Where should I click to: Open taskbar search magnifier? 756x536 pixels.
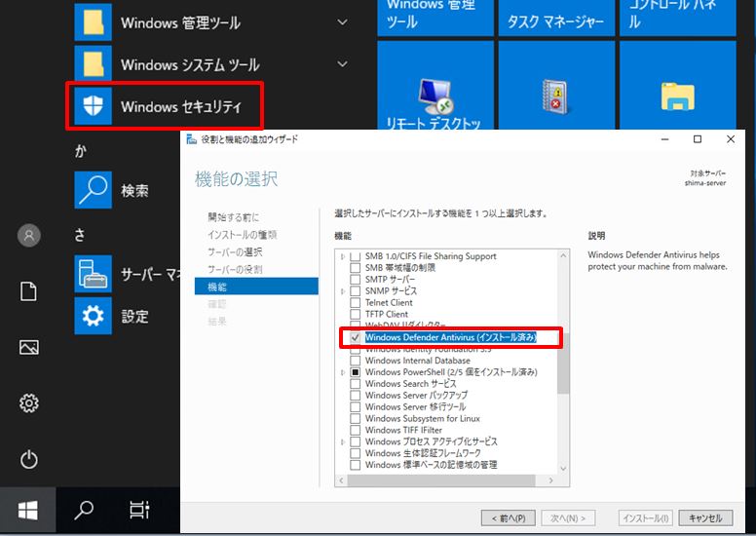point(84,511)
